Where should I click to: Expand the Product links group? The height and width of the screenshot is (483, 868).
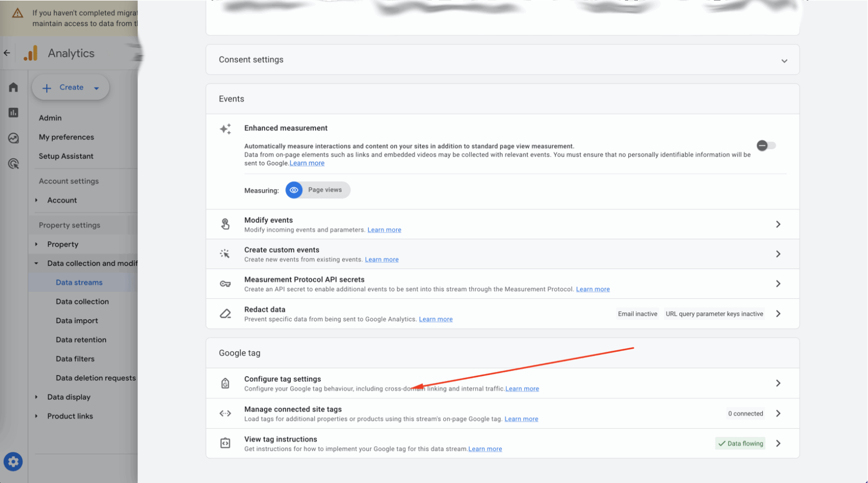36,416
